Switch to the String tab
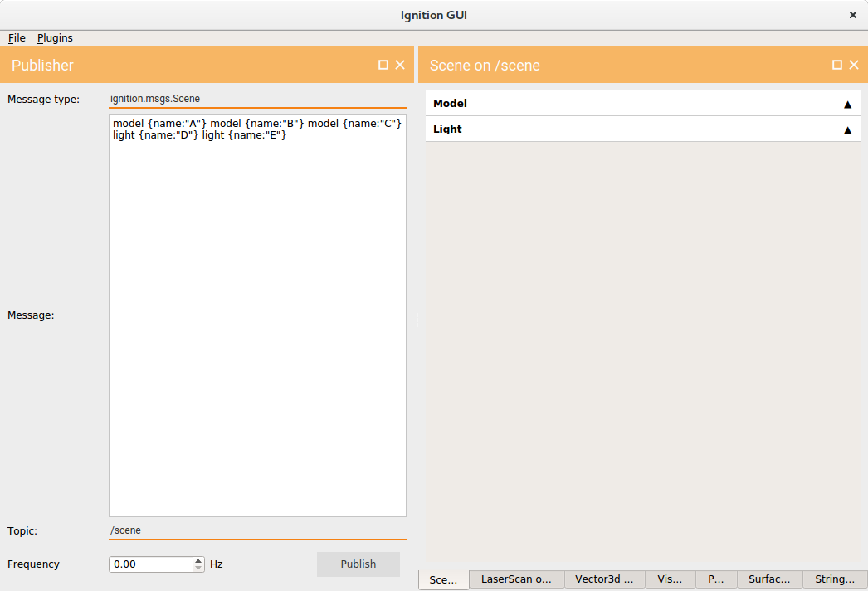The width and height of the screenshot is (868, 591). pyautogui.click(x=832, y=579)
